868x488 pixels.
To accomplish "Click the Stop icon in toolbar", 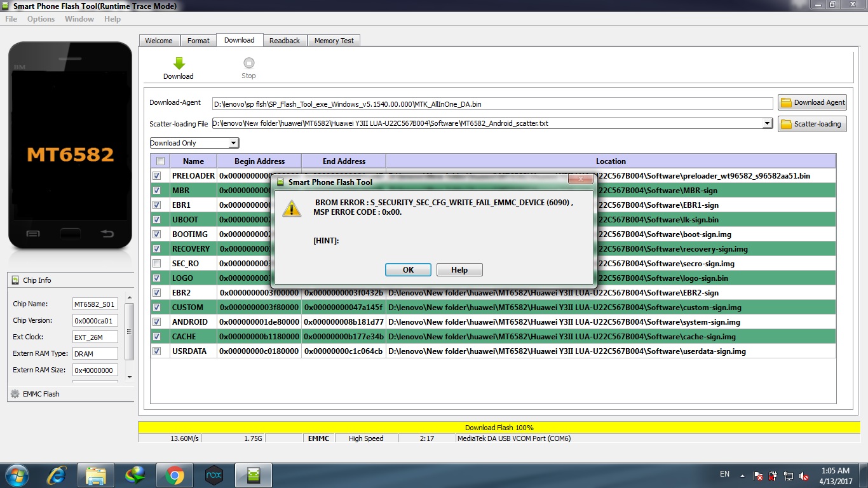I will point(249,63).
